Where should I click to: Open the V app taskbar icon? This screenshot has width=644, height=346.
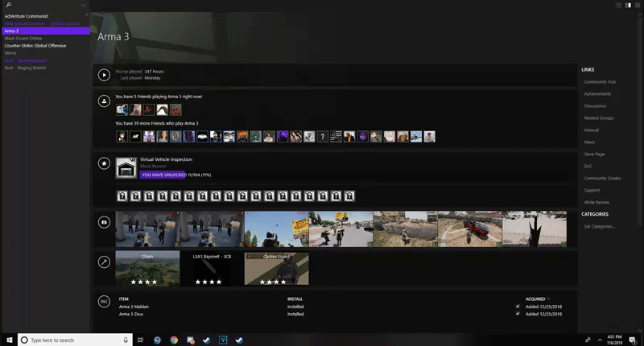pos(223,340)
